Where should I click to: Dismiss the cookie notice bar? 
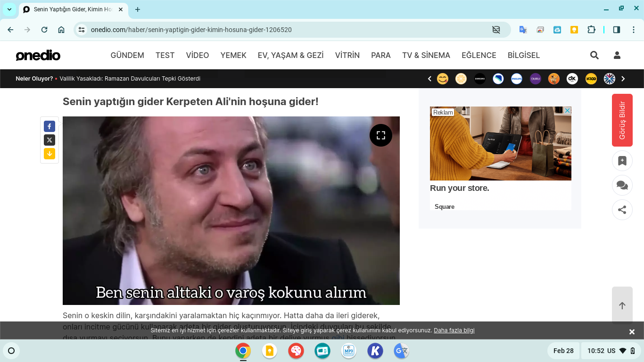pos(632,332)
